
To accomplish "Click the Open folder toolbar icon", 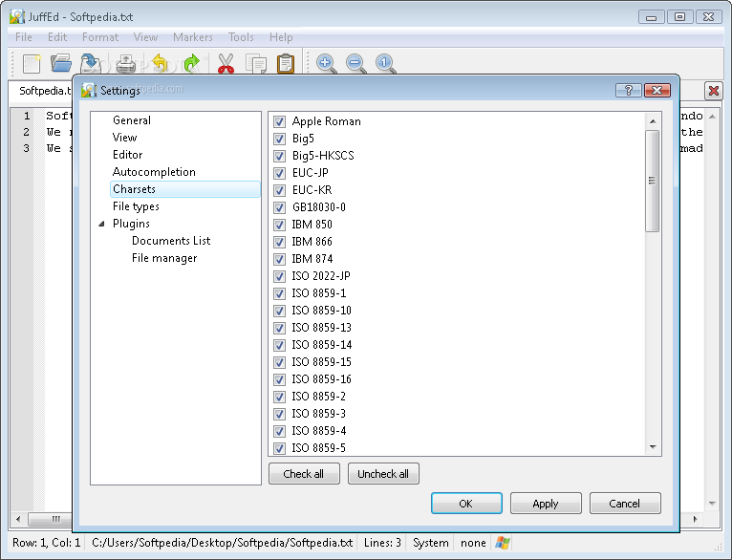I will [x=61, y=63].
